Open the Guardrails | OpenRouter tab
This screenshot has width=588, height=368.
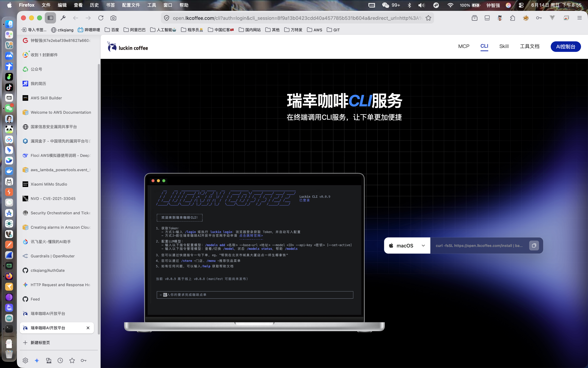[x=57, y=256]
